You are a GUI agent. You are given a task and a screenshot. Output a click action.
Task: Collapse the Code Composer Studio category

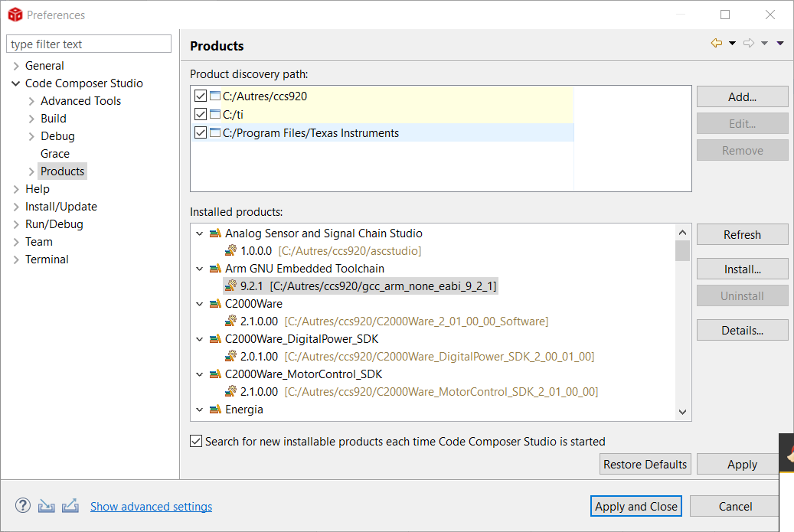tap(16, 83)
